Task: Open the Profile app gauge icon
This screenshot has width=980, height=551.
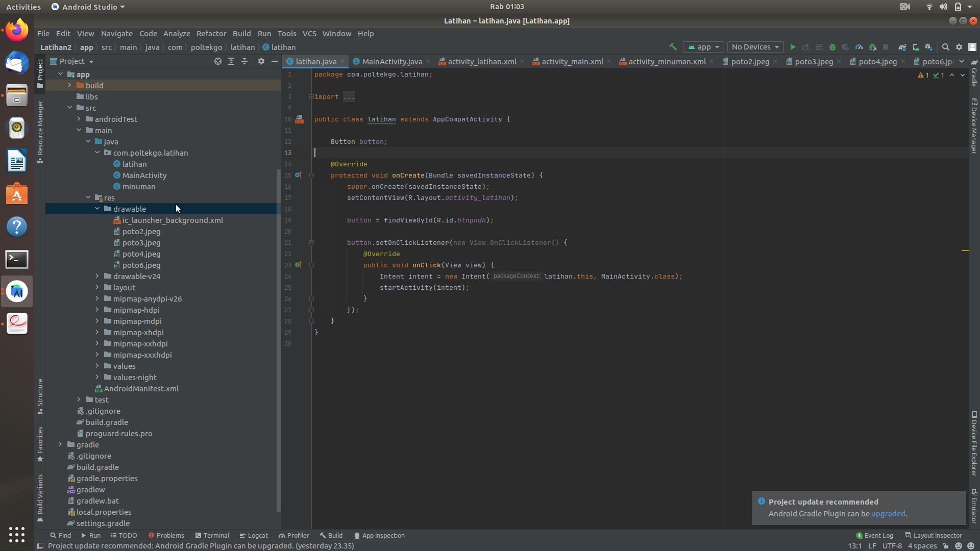Action: (859, 47)
